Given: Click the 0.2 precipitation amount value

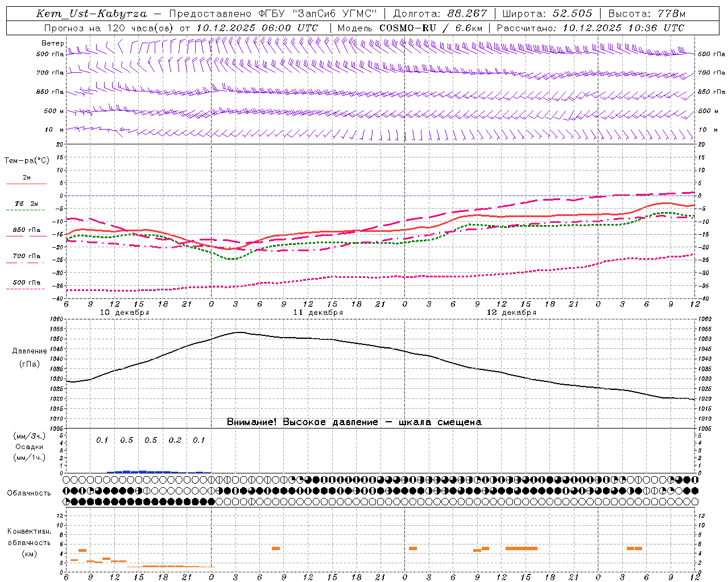Looking at the screenshot, I should [x=175, y=440].
